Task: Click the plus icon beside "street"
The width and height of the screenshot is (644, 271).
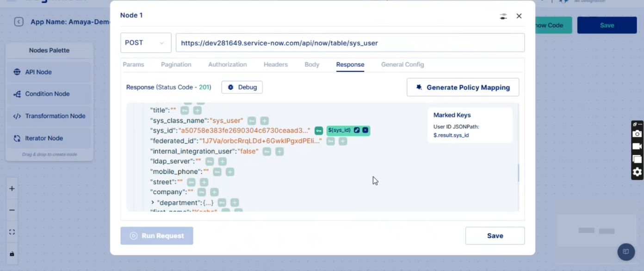Action: 204,182
